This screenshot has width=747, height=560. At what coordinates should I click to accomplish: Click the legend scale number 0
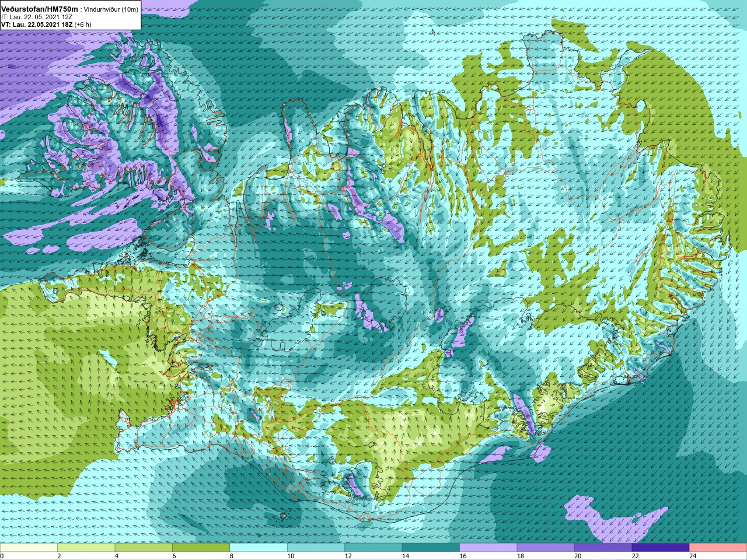click(x=2, y=556)
